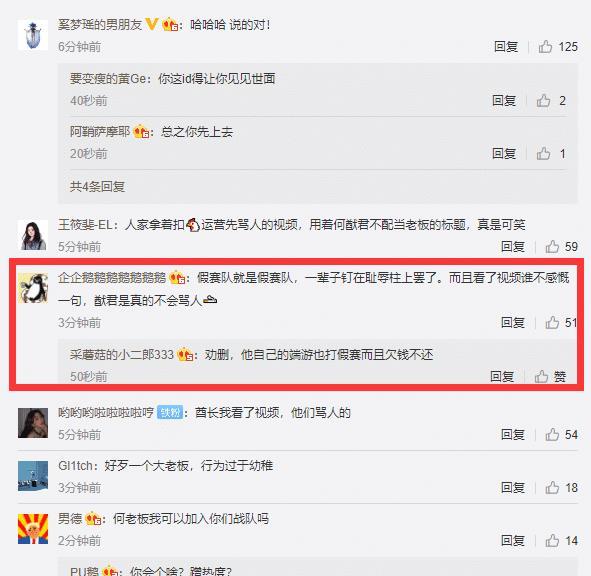The height and width of the screenshot is (576, 591).
Task: Click the 铁粉 badge beside 哟哟哟啦啦啦啦哼
Action: (170, 412)
